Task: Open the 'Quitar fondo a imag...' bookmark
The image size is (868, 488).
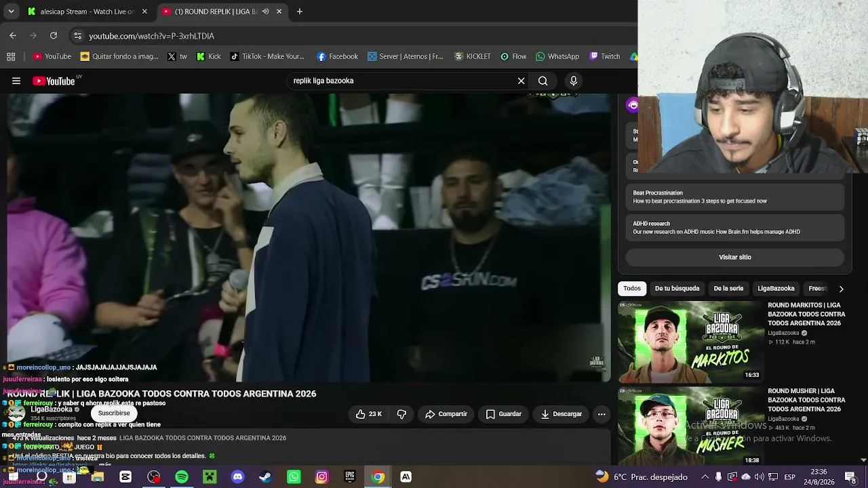Action: point(119,57)
